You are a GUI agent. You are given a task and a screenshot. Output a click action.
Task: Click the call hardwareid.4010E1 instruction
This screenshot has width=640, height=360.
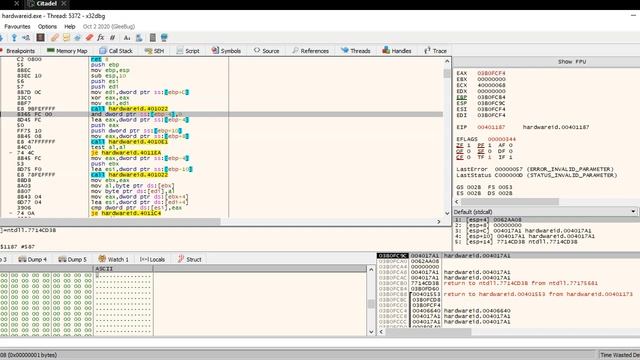point(129,142)
